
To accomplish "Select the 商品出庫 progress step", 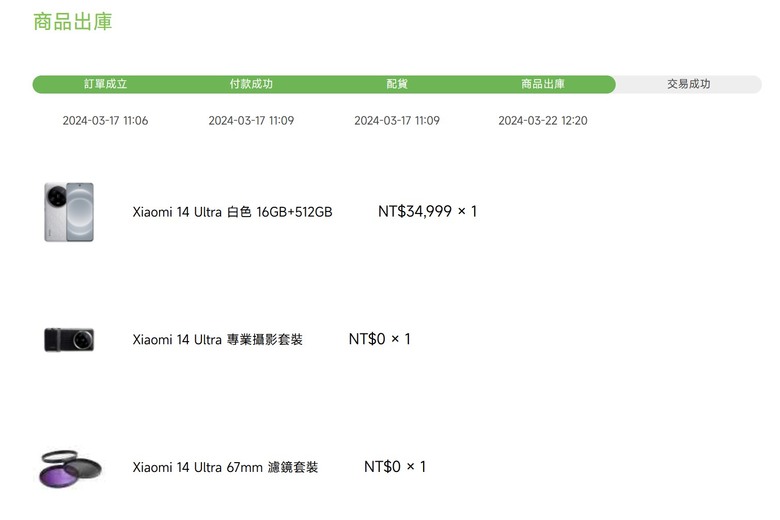I will tap(543, 84).
